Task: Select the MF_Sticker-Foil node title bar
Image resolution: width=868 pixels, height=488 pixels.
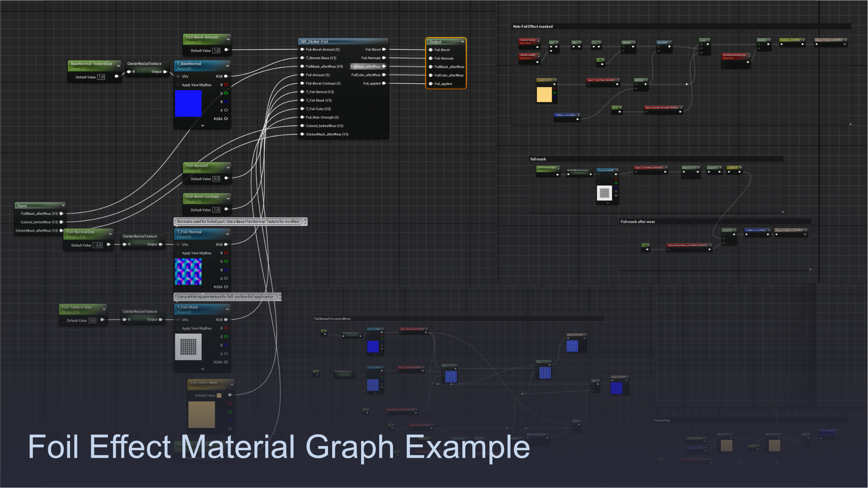Action: point(343,42)
